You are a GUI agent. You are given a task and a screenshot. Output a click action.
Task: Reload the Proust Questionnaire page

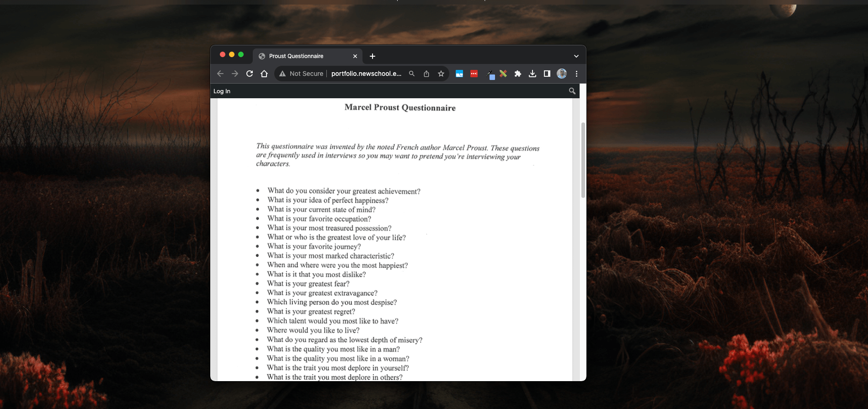250,74
